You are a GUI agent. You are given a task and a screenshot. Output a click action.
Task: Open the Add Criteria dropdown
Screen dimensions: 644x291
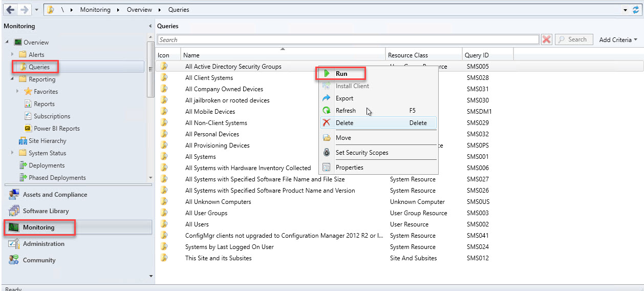tap(618, 39)
